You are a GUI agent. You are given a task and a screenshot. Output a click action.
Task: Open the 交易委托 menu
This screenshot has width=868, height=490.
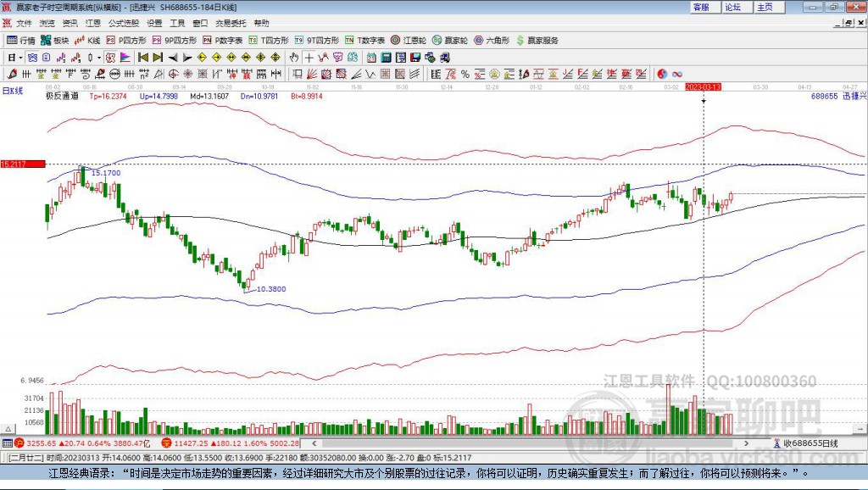(231, 23)
